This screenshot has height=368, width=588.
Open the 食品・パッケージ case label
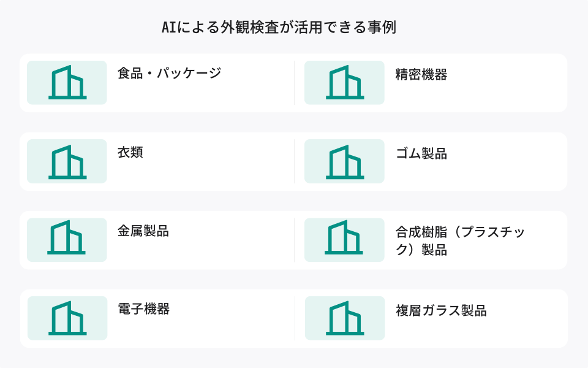click(170, 73)
